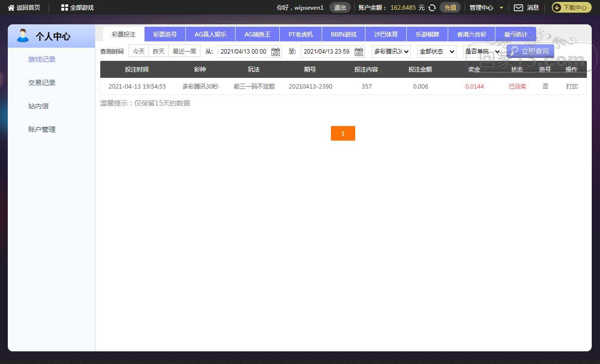600x364 pixels.
Task: Click the 立即查询 search button
Action: pyautogui.click(x=530, y=51)
